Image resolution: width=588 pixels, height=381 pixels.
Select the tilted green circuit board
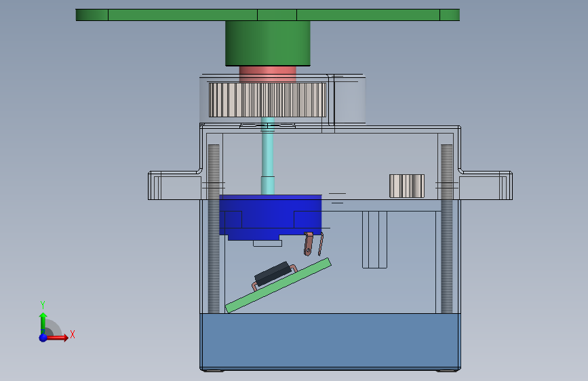[278, 285]
